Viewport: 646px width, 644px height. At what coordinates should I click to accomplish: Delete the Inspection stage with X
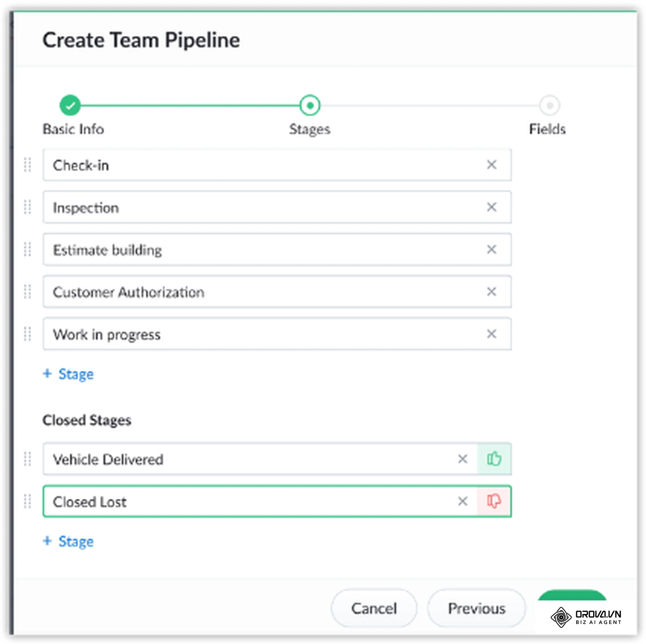[491, 207]
